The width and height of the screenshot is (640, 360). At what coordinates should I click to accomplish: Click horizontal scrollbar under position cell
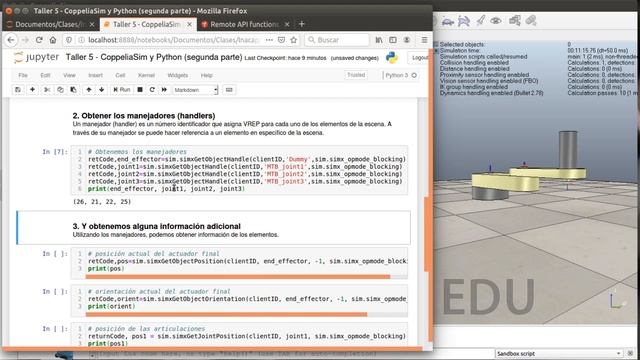pos(238,277)
